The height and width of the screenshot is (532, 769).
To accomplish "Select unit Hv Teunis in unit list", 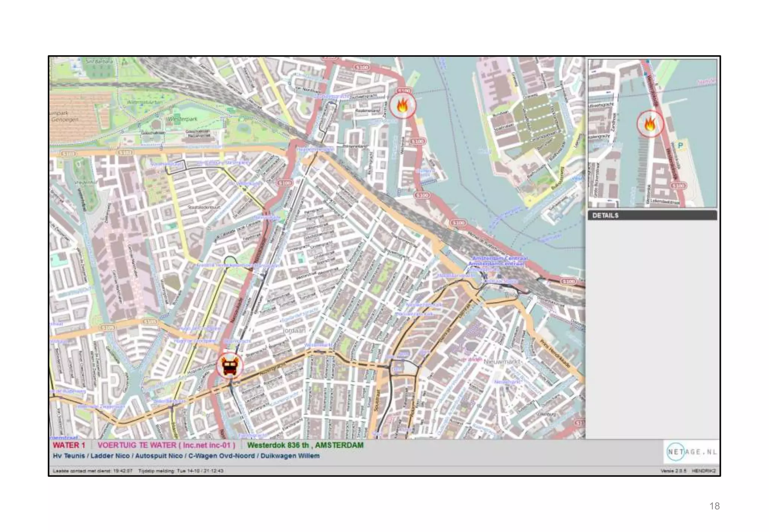I will [x=69, y=456].
